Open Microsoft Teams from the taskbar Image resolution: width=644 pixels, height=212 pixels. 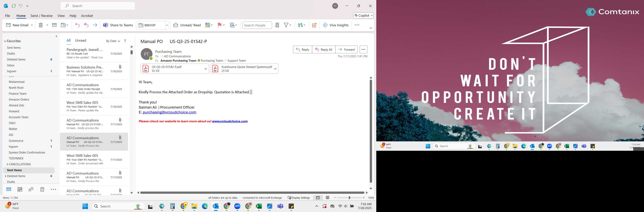[x=280, y=206]
